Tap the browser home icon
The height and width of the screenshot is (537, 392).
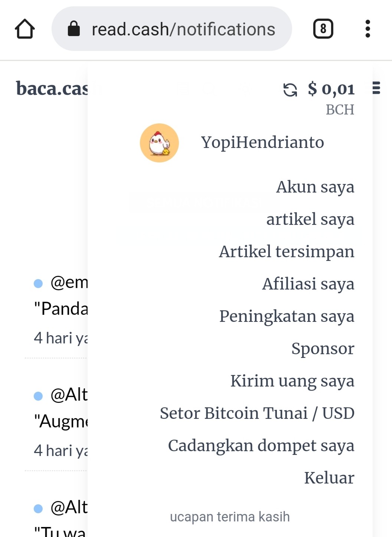click(25, 29)
